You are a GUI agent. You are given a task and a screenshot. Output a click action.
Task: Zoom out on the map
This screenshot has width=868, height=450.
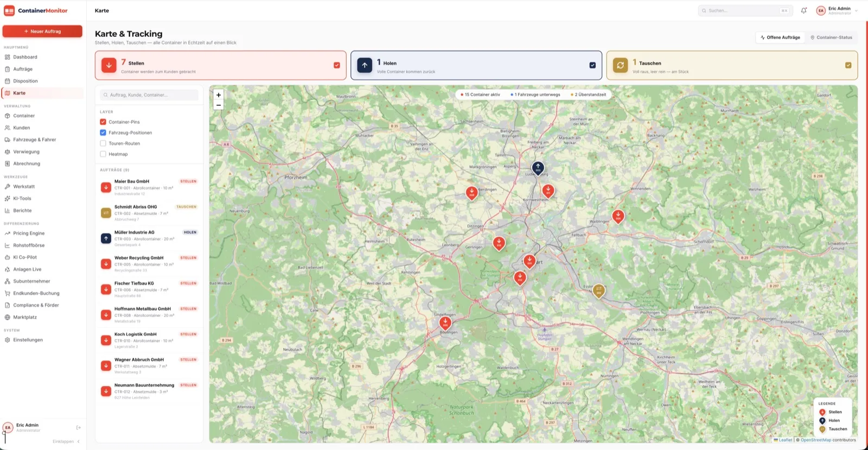pyautogui.click(x=219, y=105)
